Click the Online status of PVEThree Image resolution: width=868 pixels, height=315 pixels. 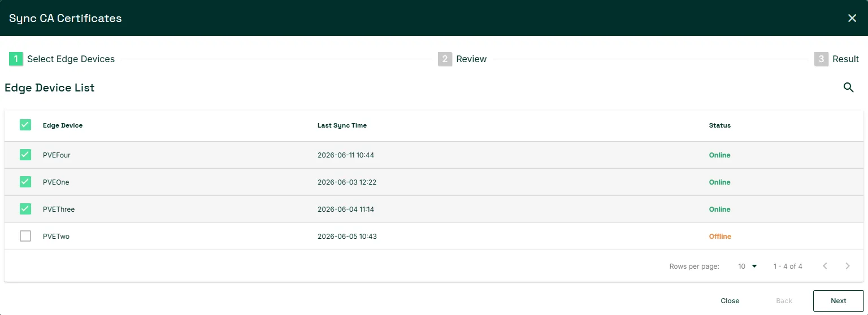[x=720, y=209]
